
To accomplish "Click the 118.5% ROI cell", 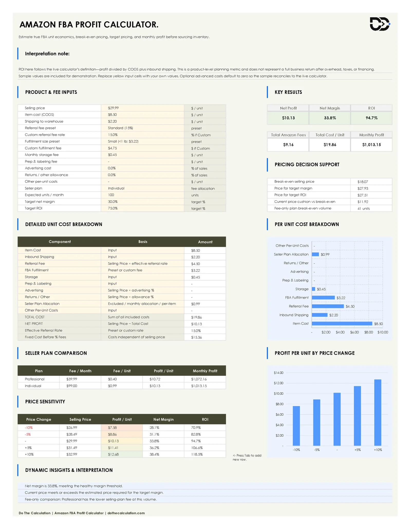I will pos(205,454).
